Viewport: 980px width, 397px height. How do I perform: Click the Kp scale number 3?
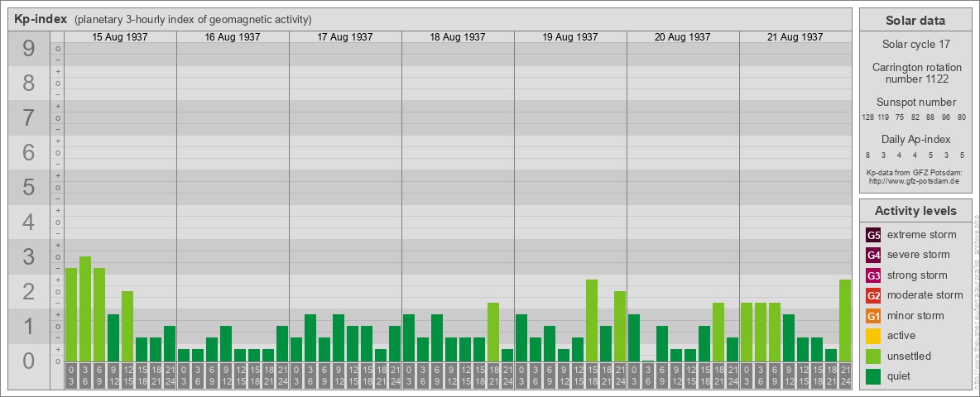tap(29, 256)
